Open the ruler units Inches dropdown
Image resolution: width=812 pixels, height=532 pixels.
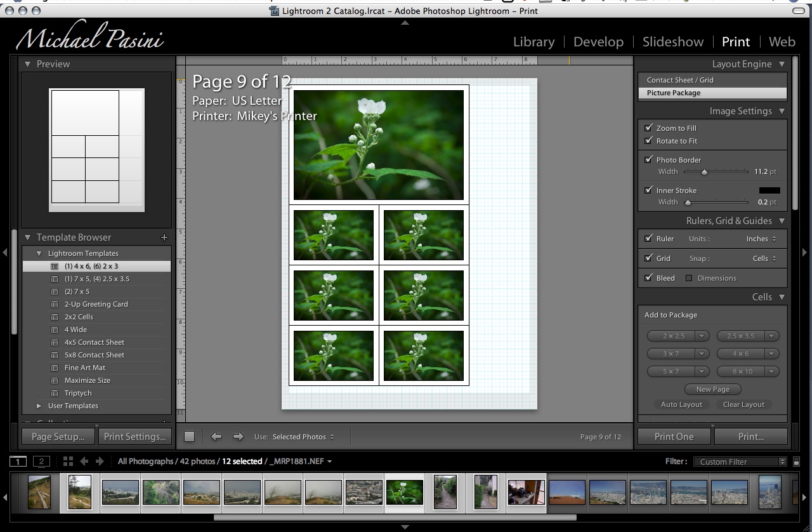[x=761, y=239]
